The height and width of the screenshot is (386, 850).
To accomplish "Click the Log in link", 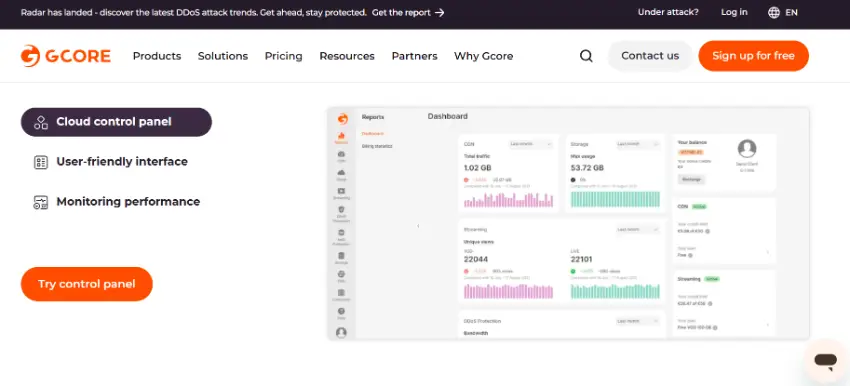I will [x=734, y=12].
